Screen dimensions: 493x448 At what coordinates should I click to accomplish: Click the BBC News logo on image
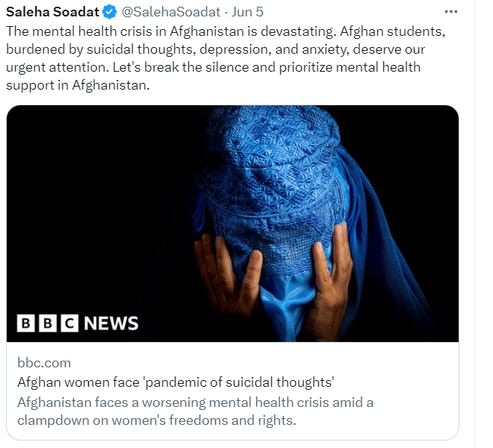78,323
